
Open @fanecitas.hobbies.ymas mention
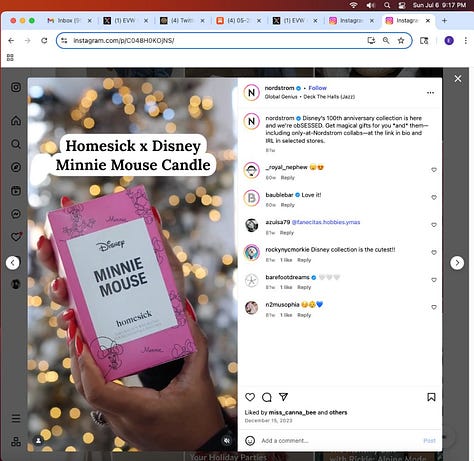[326, 222]
